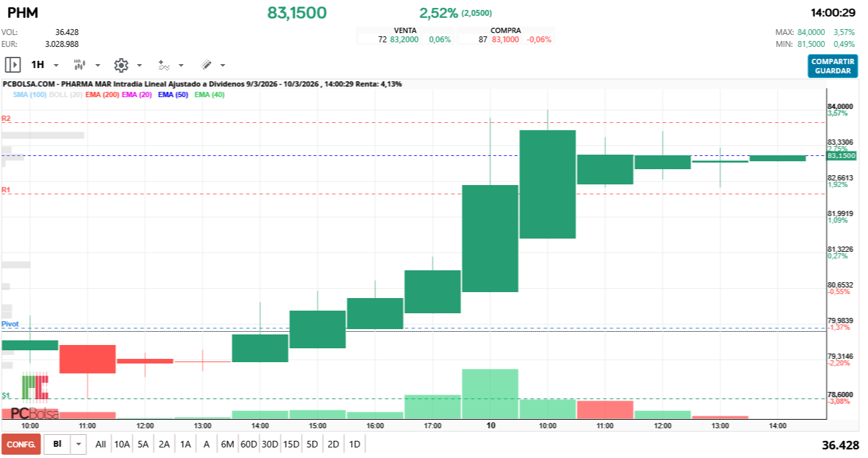Click the PHM ticker symbol
868x458 pixels.
pos(22,13)
